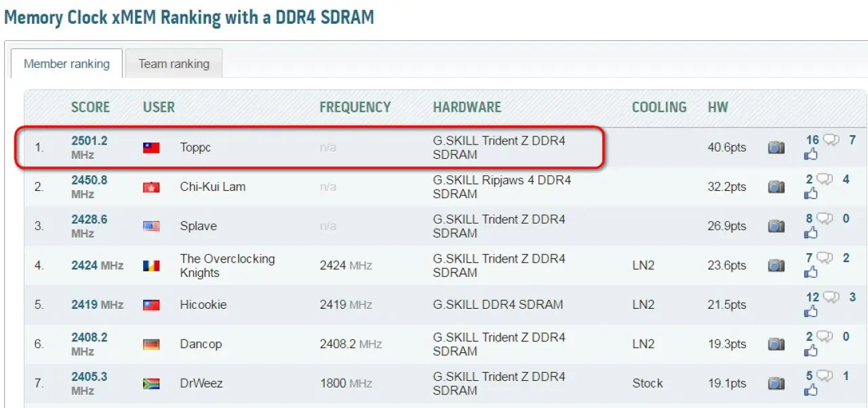Open the camera screenshot icon in Toppc's row
868x408 pixels.
776,148
